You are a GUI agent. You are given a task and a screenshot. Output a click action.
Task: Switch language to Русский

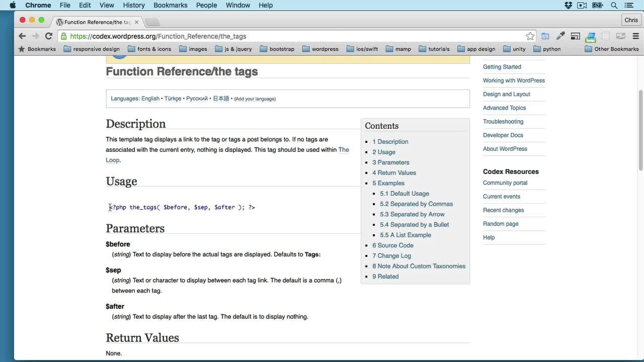pyautogui.click(x=197, y=99)
